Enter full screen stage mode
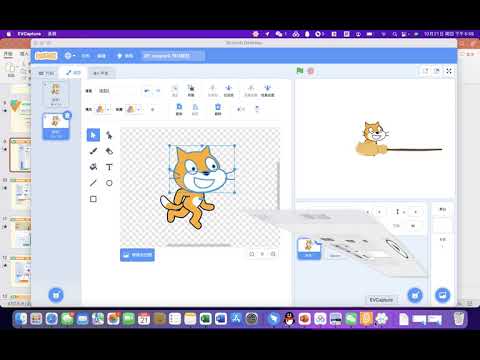 point(449,71)
